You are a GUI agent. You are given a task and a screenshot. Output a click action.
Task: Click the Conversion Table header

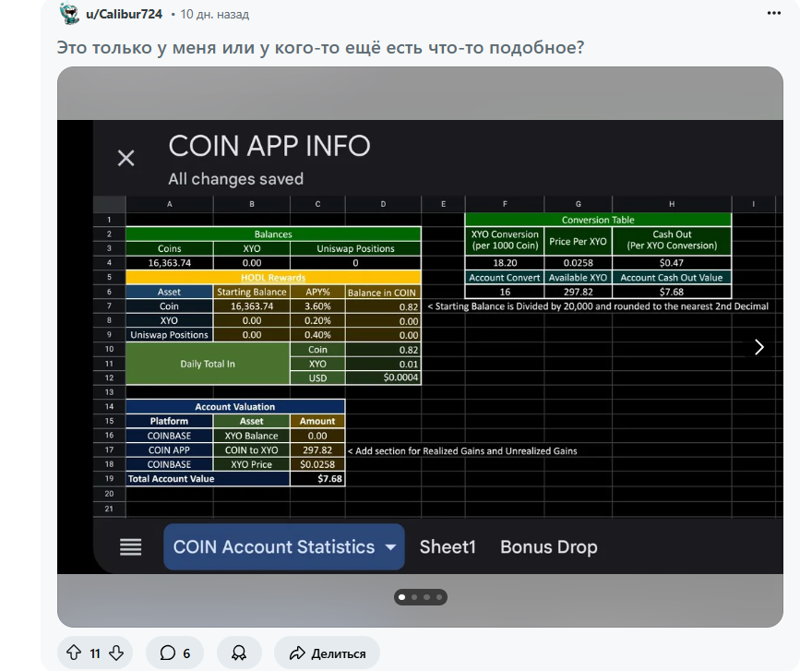tap(598, 220)
